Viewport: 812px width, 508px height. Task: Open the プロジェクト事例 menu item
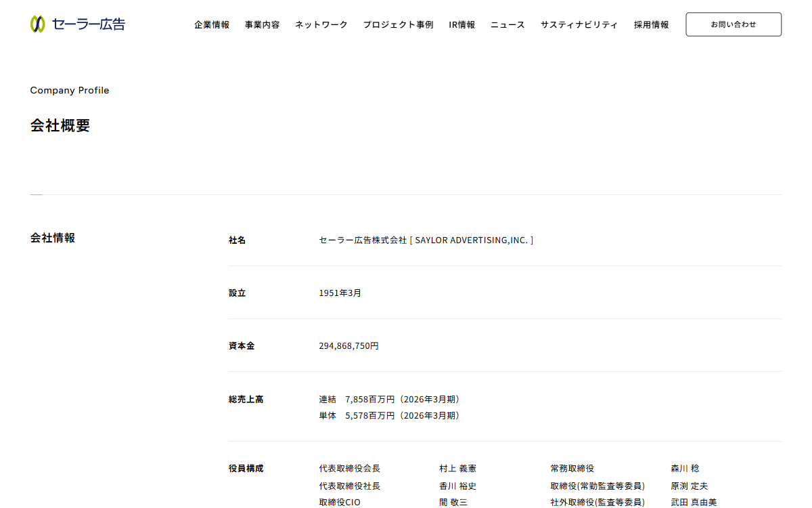[x=398, y=24]
